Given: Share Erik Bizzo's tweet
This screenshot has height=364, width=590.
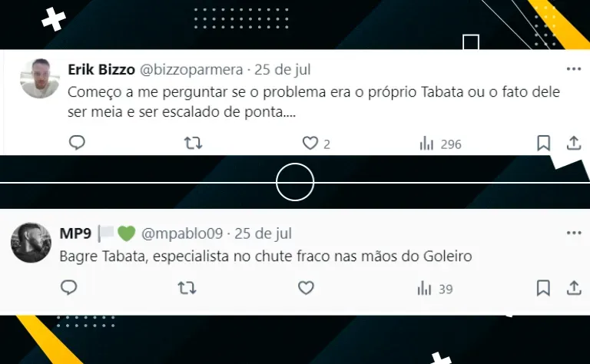Looking at the screenshot, I should (x=574, y=143).
